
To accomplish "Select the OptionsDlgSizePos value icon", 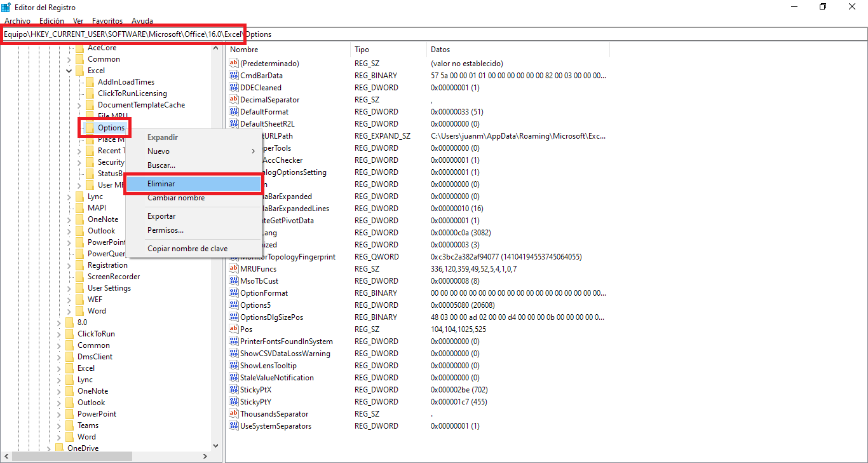I will click(x=233, y=317).
